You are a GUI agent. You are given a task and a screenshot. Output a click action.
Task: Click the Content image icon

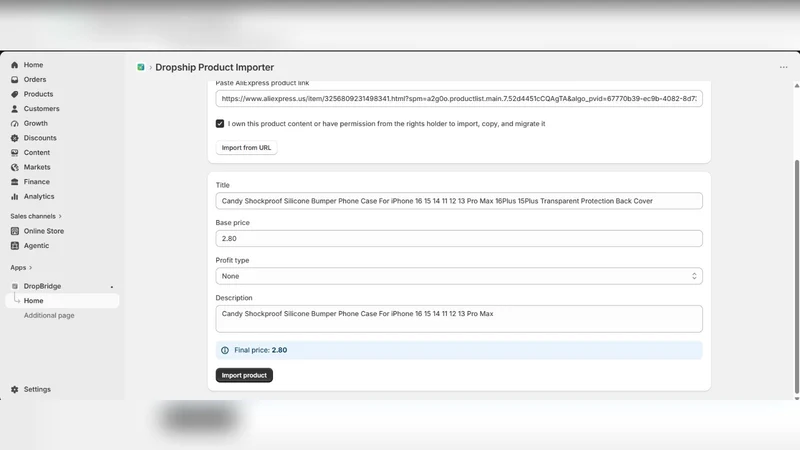coord(14,153)
